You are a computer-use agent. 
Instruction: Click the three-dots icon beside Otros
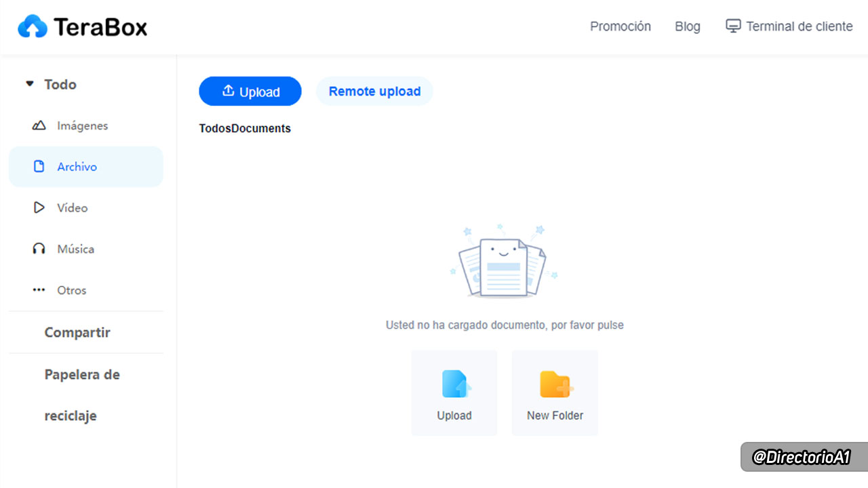click(x=39, y=290)
